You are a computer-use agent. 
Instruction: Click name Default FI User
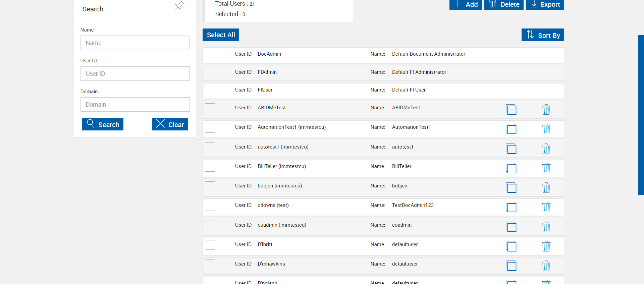click(x=409, y=90)
